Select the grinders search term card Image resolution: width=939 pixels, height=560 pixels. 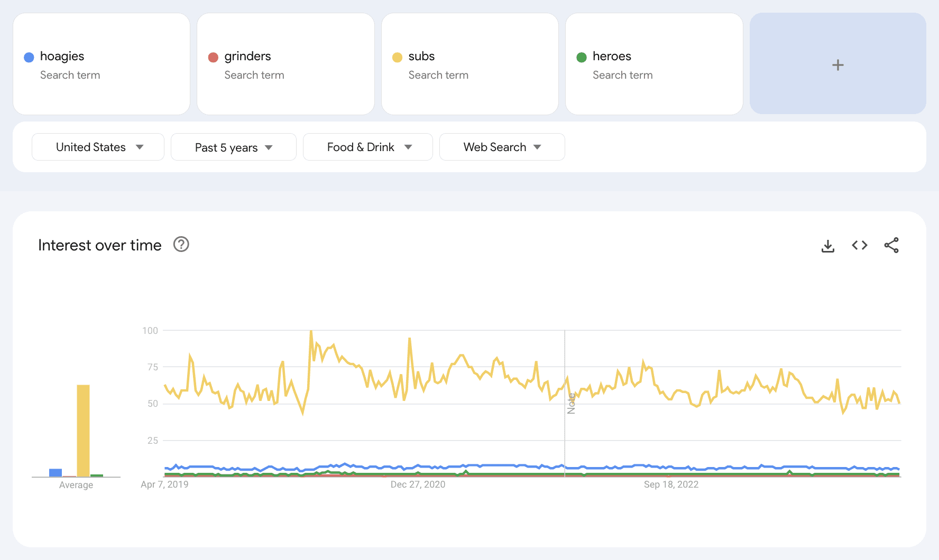click(285, 64)
